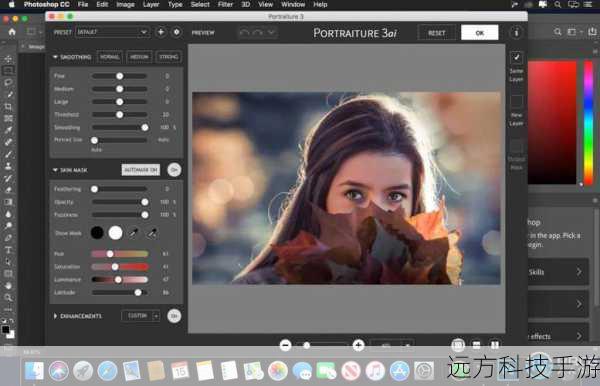
Task: Zoom in the preview with plus icon
Action: pyautogui.click(x=358, y=345)
